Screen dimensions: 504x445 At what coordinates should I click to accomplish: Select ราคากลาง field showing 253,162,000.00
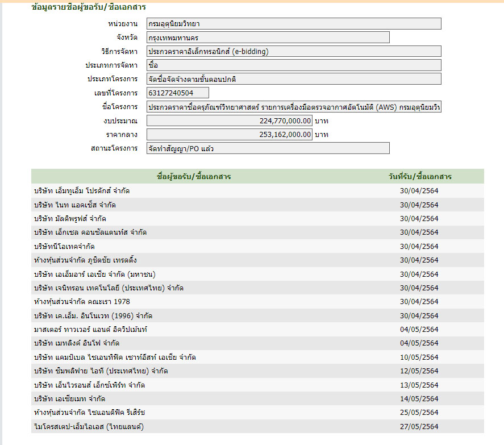coord(230,135)
